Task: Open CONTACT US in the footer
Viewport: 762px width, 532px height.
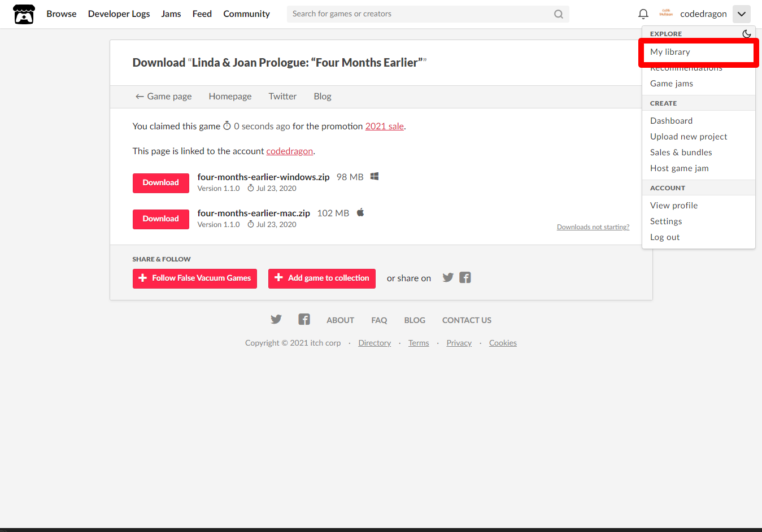Action: click(467, 320)
